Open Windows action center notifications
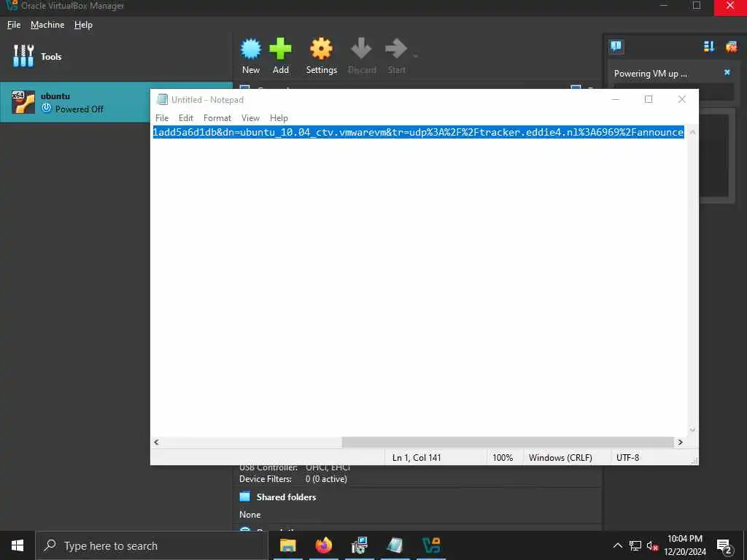The image size is (747, 560). click(724, 545)
